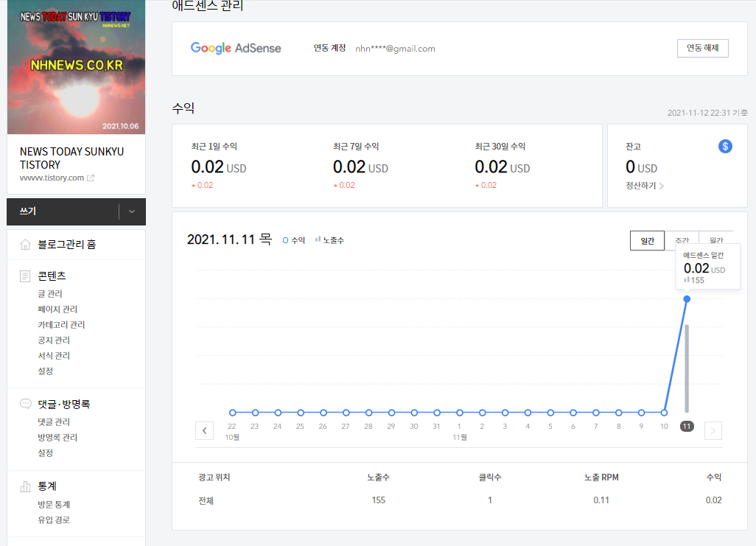
Task: Click the 2021-11-12 22:31 기준 timestamp
Action: pos(707,113)
